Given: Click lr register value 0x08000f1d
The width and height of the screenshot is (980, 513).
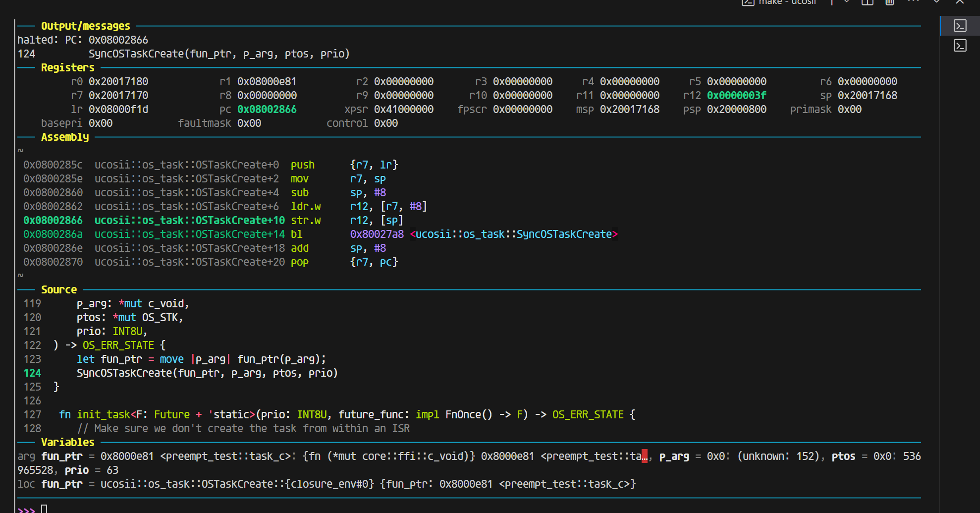Looking at the screenshot, I should pos(118,109).
